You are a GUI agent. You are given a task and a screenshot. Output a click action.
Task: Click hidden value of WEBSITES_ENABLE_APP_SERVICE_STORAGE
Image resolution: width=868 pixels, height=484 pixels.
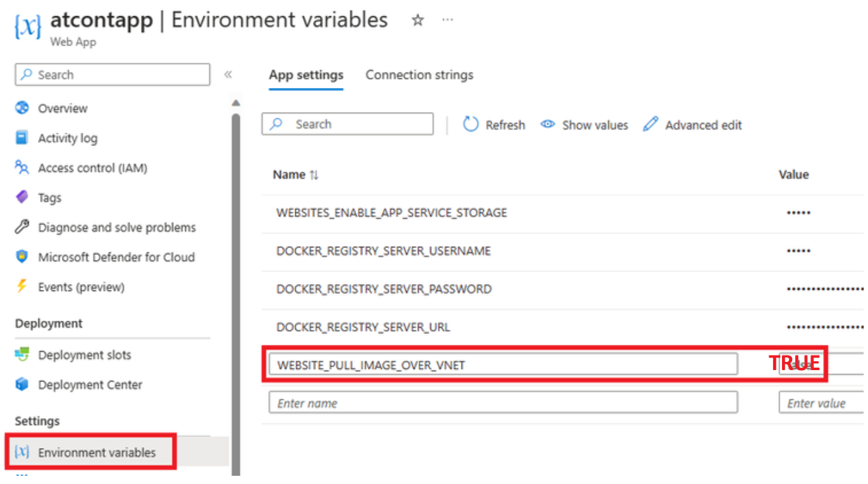pos(798,213)
